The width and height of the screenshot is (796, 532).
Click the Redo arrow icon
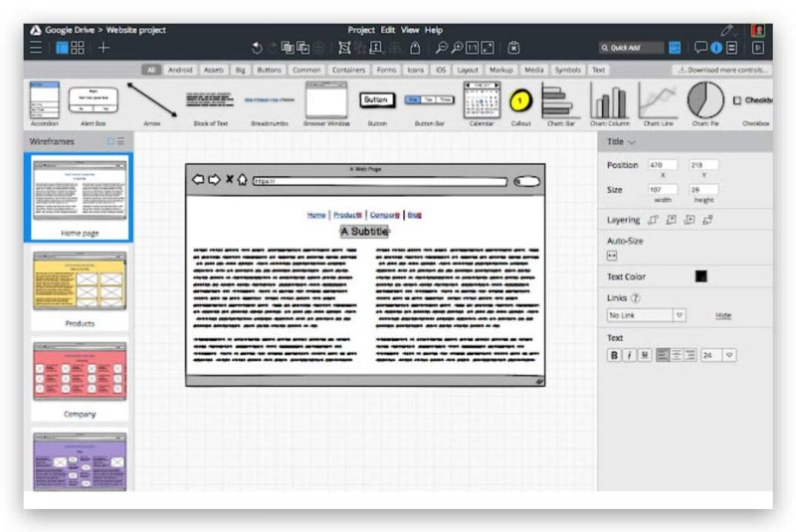[273, 48]
